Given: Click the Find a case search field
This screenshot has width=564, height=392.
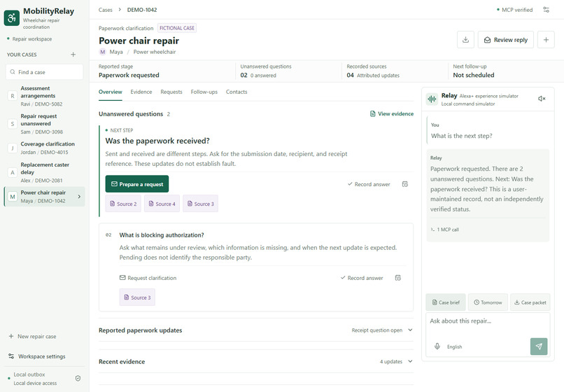Looking at the screenshot, I should 44,72.
